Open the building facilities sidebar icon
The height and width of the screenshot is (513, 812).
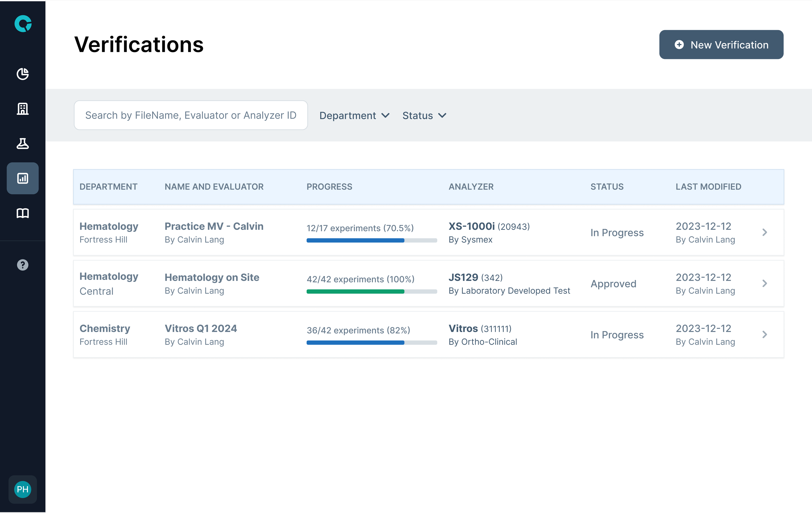[x=23, y=109]
